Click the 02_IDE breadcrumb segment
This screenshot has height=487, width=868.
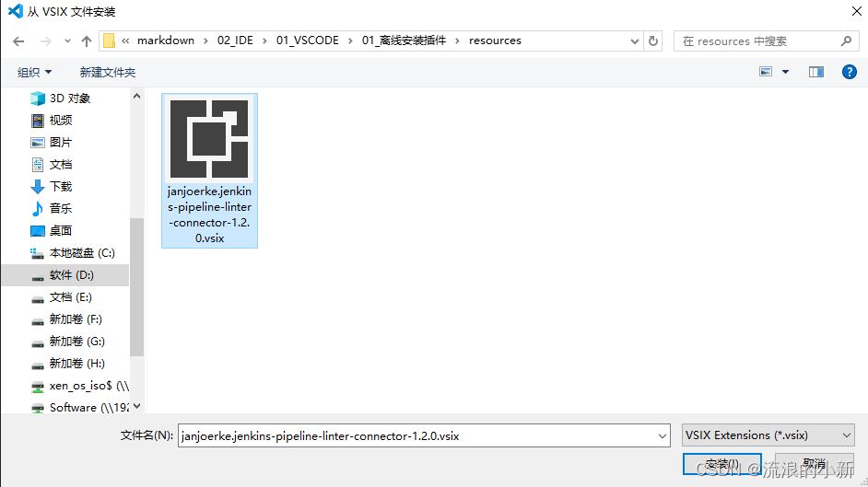235,41
